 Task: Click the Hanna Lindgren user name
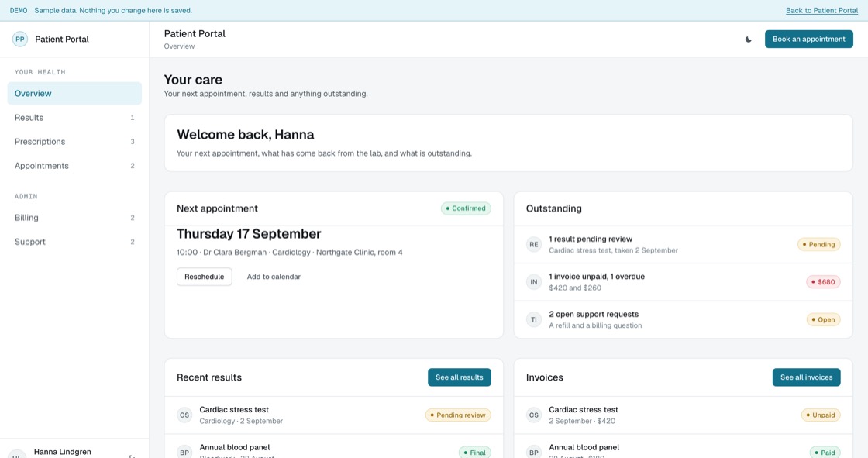(63, 452)
